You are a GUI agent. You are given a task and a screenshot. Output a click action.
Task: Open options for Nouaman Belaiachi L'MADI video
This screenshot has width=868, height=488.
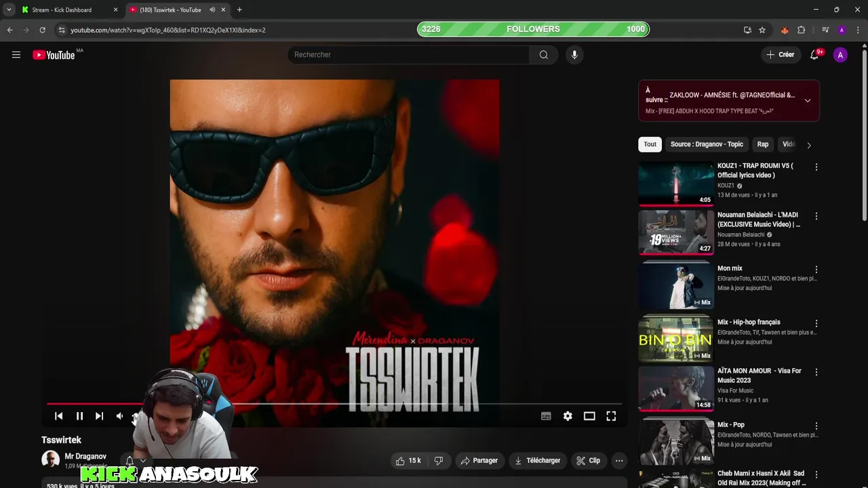(816, 216)
